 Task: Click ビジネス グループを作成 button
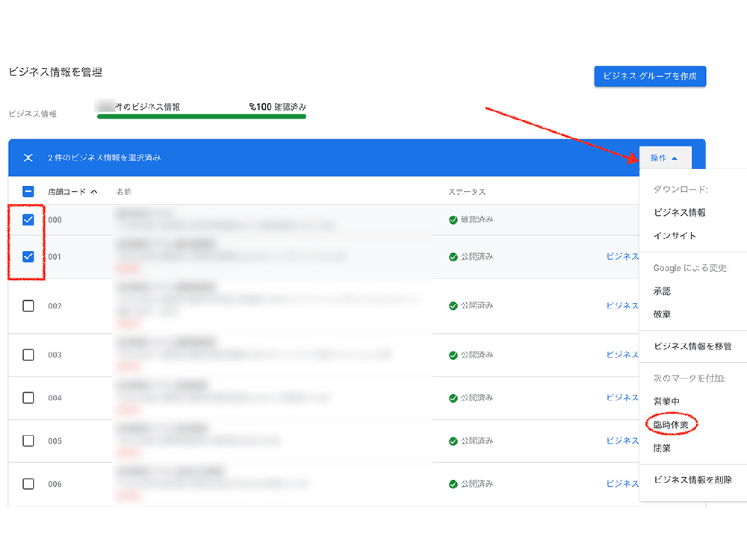point(650,76)
